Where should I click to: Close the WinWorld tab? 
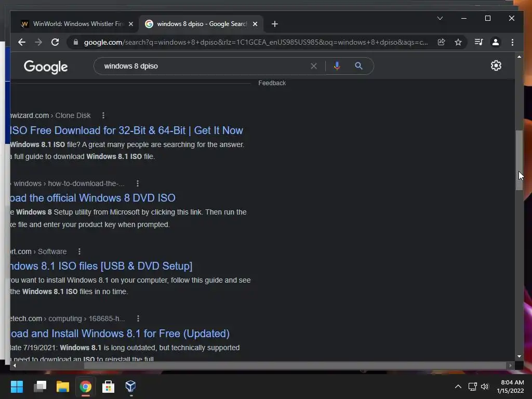click(x=131, y=24)
